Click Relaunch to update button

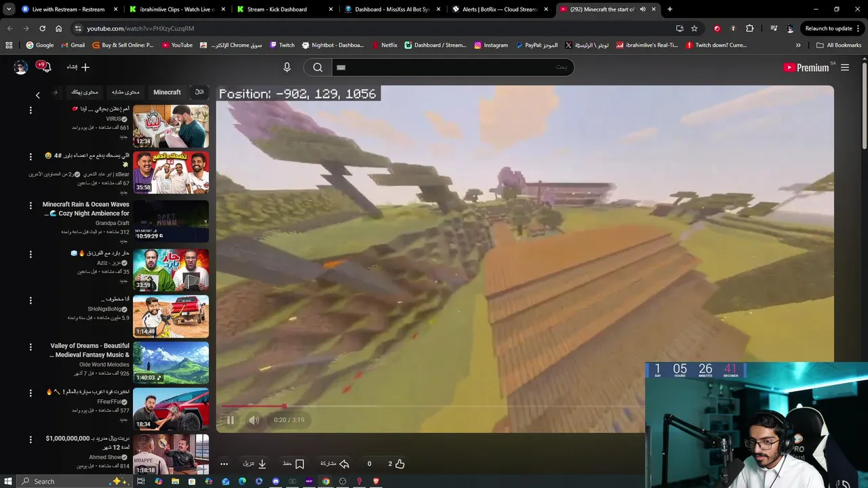tap(829, 28)
